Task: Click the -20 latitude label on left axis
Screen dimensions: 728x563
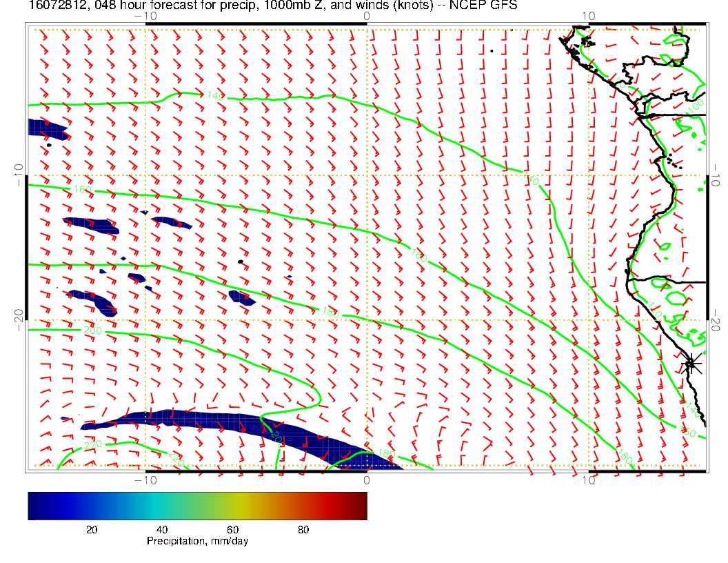Action: (x=18, y=319)
